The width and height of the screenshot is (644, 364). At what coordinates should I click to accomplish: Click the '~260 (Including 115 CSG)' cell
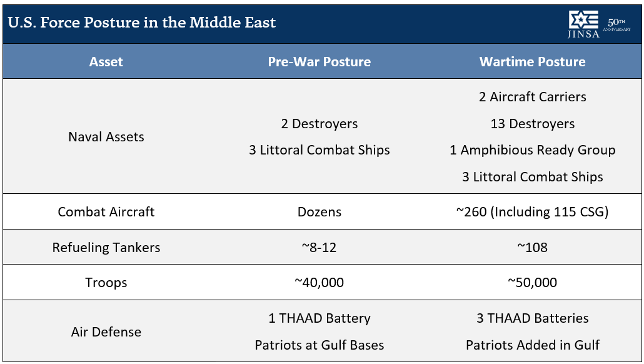pos(532,212)
